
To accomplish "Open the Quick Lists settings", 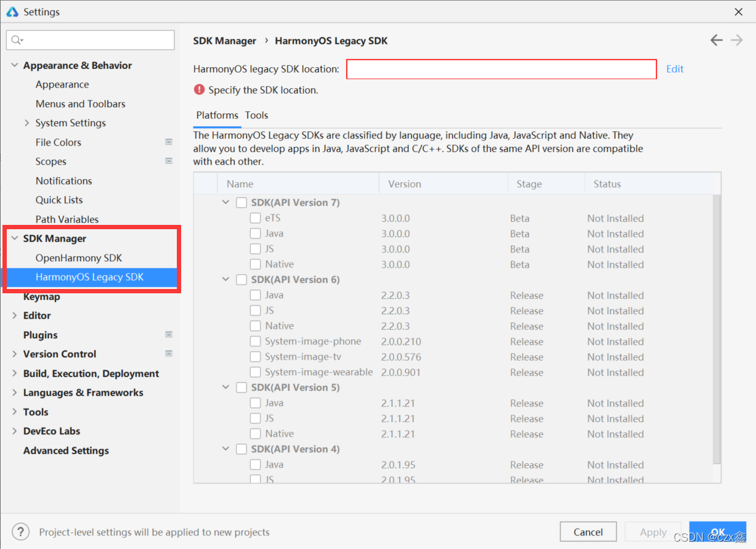I will (x=59, y=200).
